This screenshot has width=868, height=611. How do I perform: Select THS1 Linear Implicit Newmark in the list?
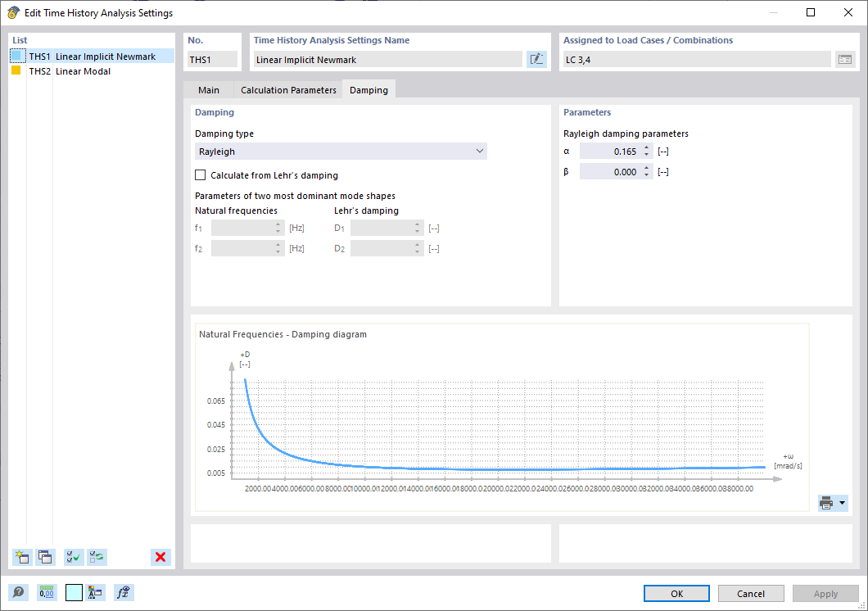(92, 56)
